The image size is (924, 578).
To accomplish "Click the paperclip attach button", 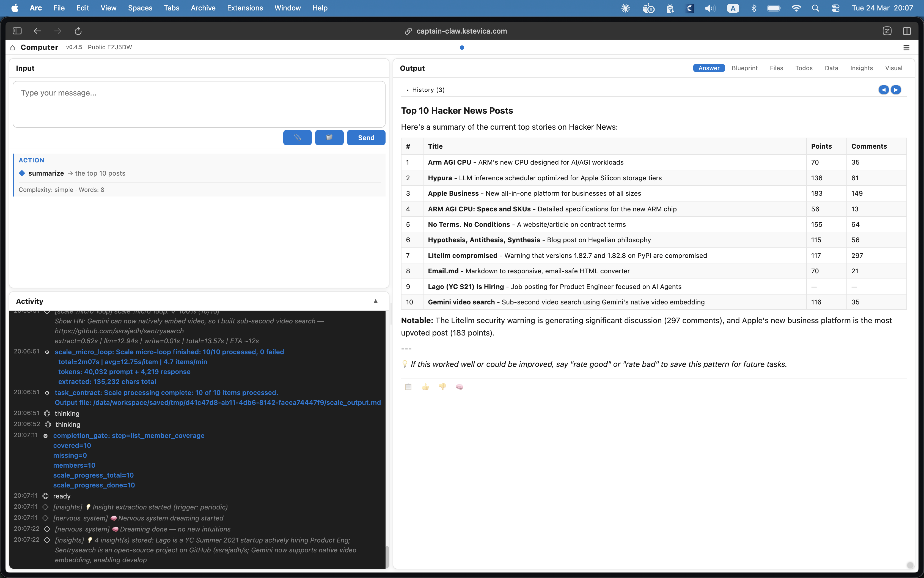I will click(x=297, y=138).
